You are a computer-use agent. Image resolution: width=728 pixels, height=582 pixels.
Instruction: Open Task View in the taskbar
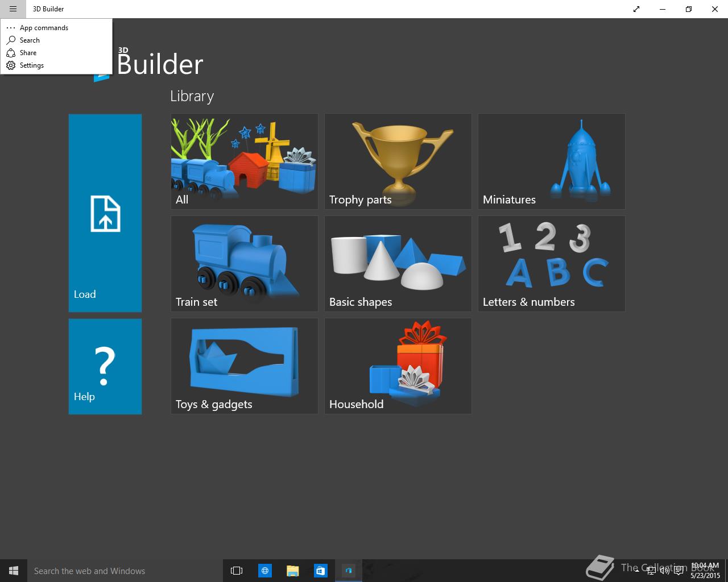(x=237, y=571)
